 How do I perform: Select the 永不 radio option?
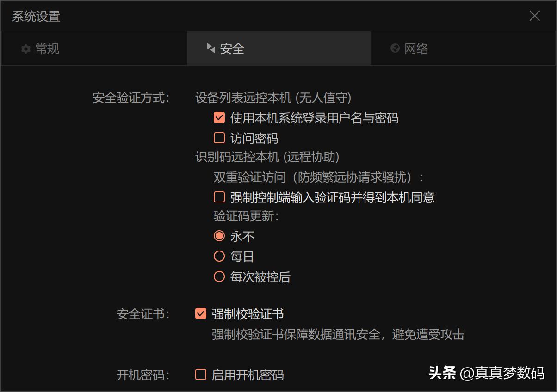point(219,236)
